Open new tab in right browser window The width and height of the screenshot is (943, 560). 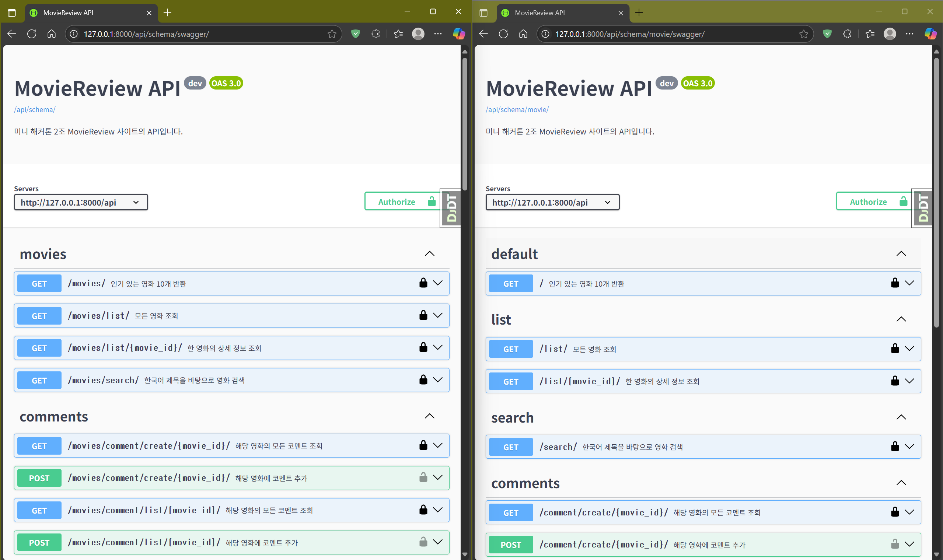(x=639, y=13)
